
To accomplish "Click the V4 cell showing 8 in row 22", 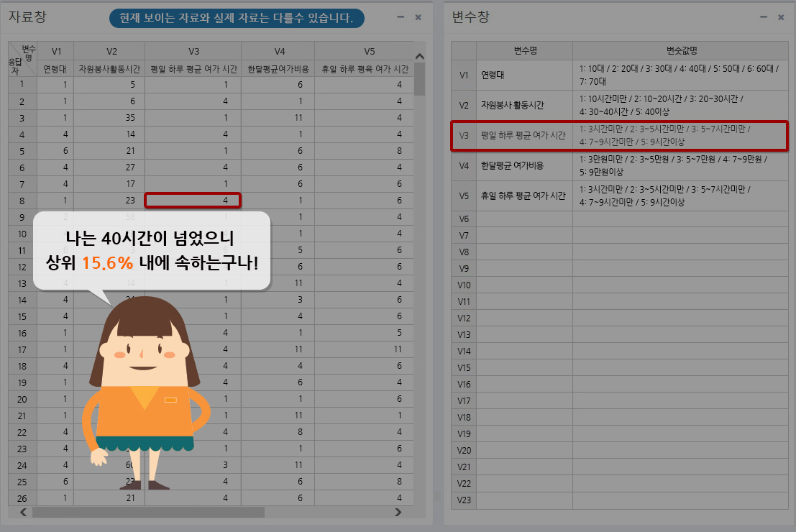I will click(278, 432).
